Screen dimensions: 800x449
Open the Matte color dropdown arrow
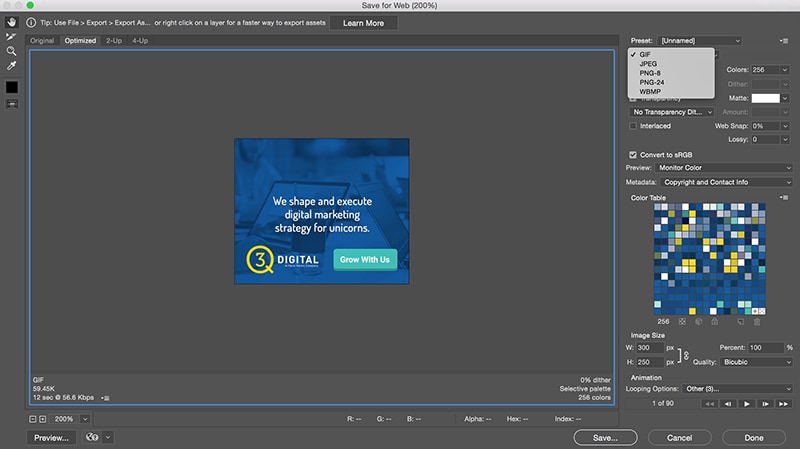pyautogui.click(x=785, y=98)
